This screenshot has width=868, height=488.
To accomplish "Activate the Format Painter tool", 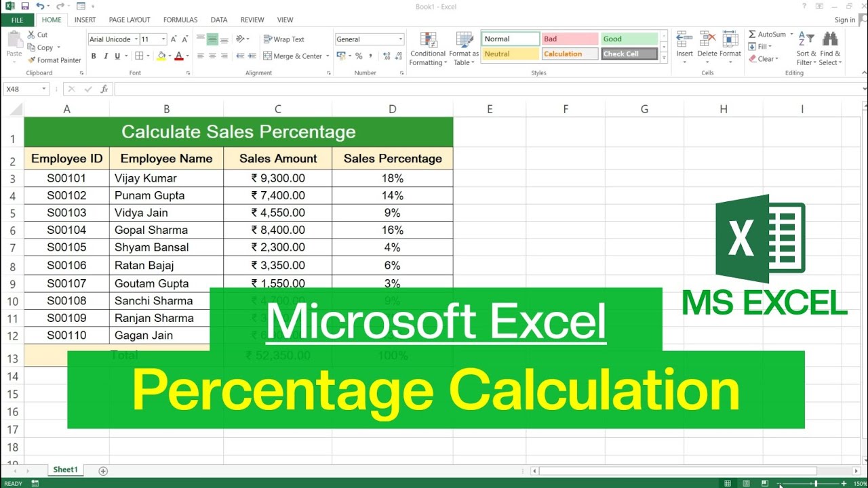I will click(54, 60).
